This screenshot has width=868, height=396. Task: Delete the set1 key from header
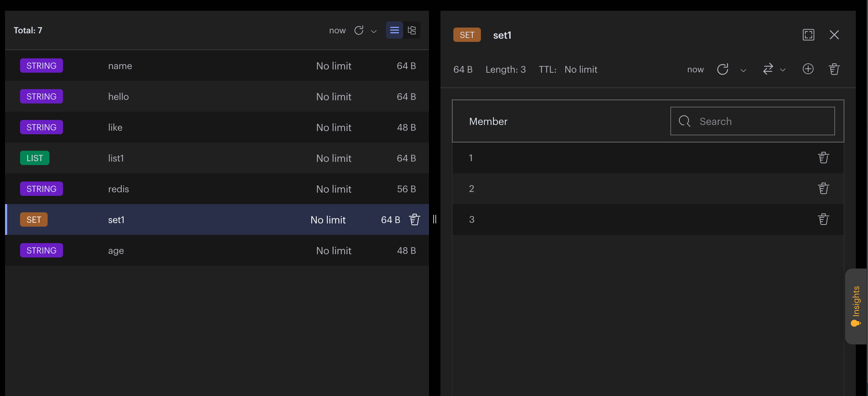pos(834,69)
